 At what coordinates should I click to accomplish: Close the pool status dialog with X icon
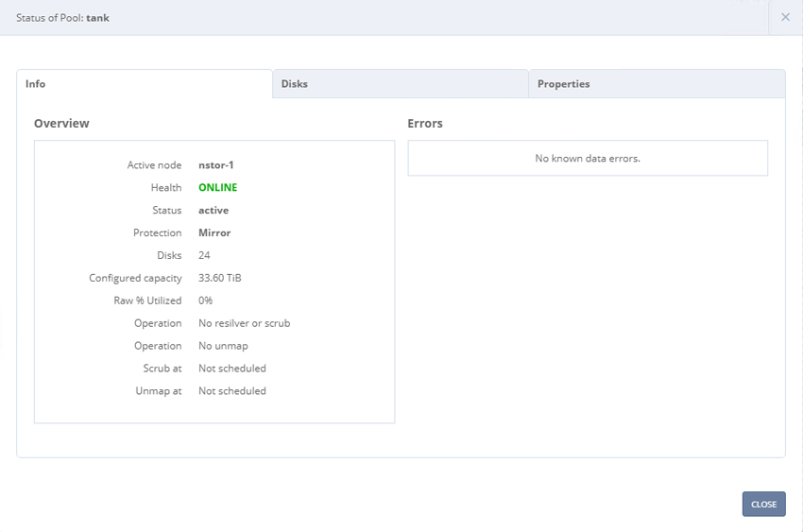tap(785, 17)
